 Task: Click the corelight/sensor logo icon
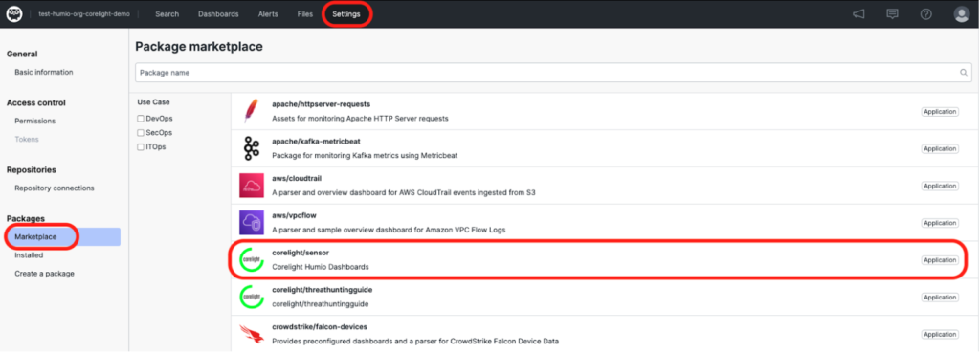251,259
